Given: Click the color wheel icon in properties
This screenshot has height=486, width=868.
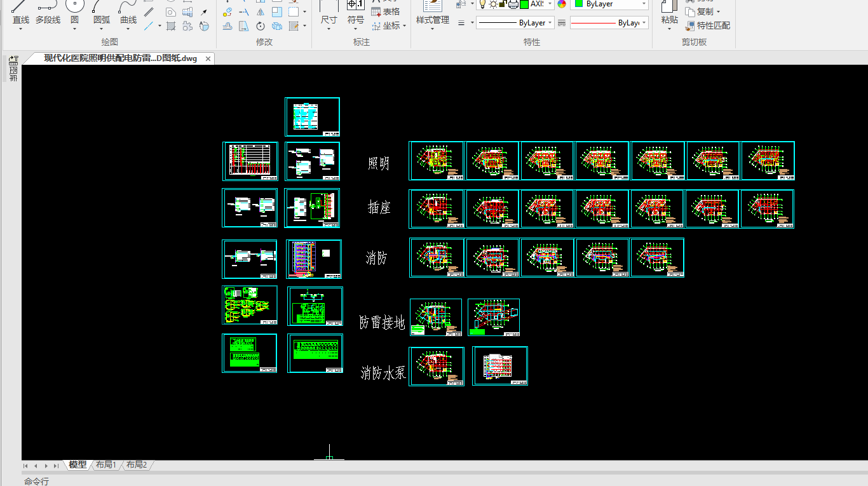Looking at the screenshot, I should (562, 4).
